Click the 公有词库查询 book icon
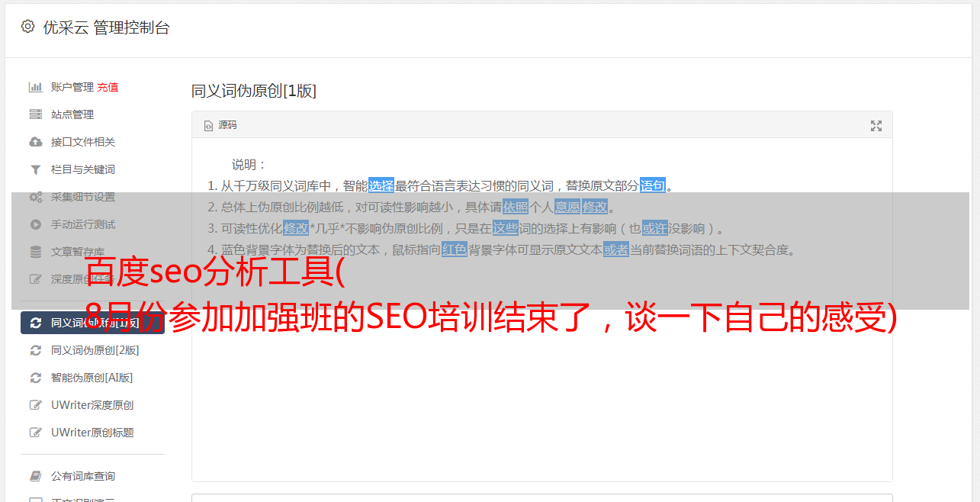 coord(35,476)
